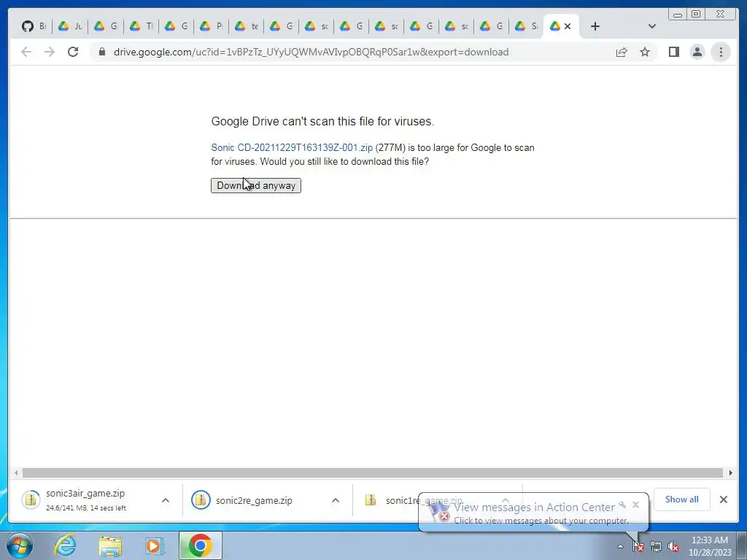Launch Windows Media Player from taskbar
Screen dimensions: 747x560
tap(155, 545)
